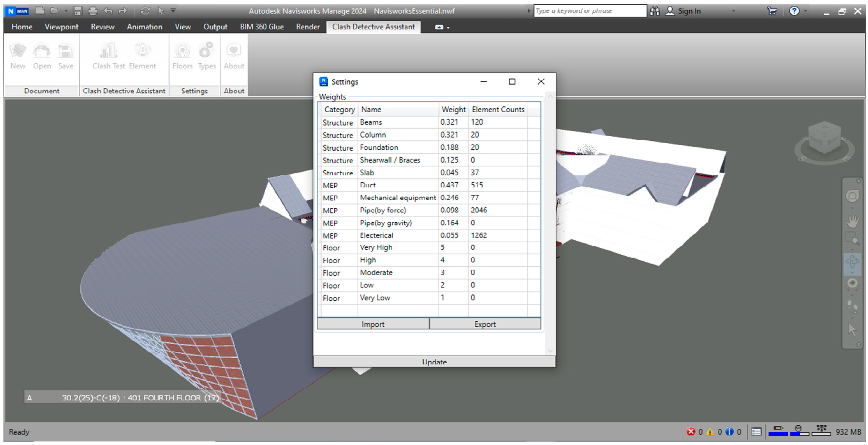The height and width of the screenshot is (445, 868).
Task: Close the navigation bar with its small X
Action: coord(859,181)
